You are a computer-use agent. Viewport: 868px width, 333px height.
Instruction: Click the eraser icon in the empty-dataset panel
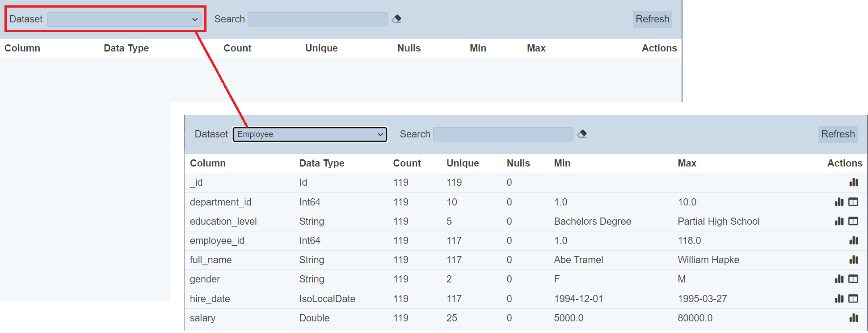point(396,19)
